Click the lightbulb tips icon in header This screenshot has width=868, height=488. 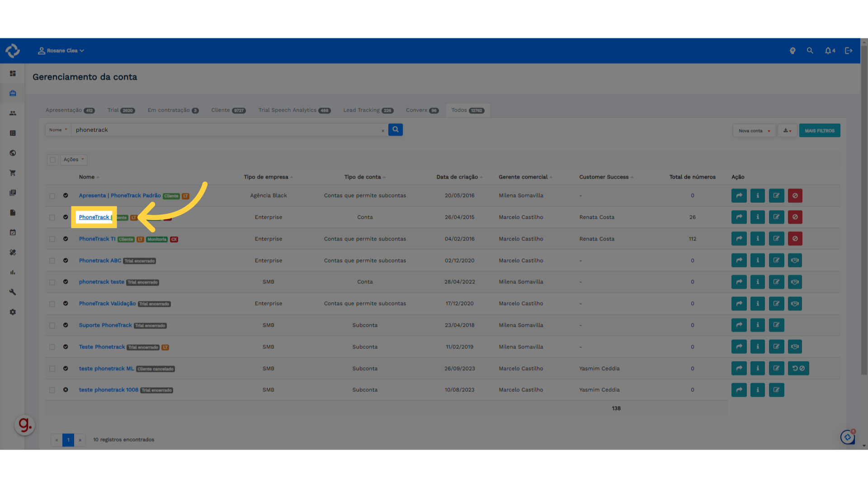click(793, 51)
